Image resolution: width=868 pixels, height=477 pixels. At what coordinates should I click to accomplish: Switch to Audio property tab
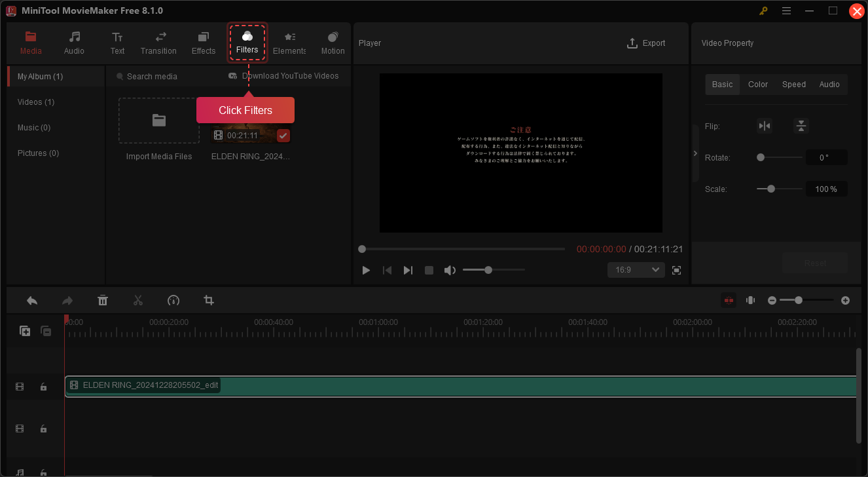(829, 85)
